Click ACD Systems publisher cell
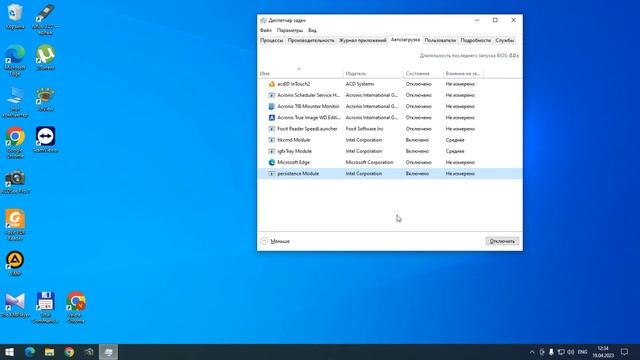The image size is (640, 360). coord(360,84)
